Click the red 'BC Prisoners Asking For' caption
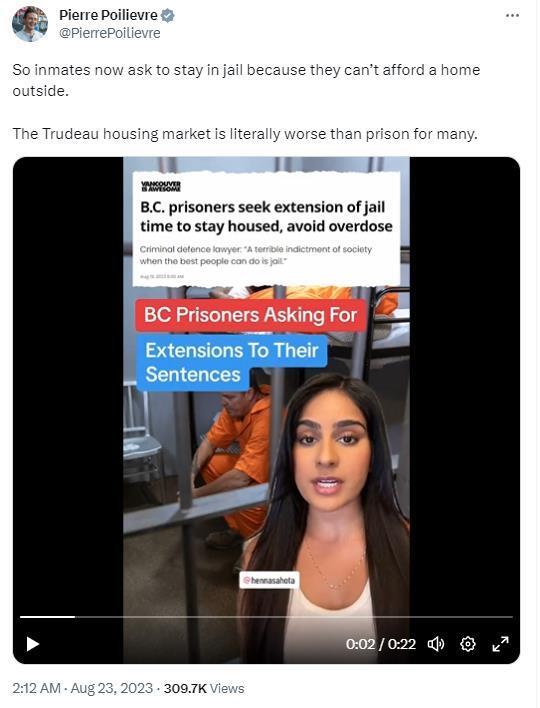Viewport: 540px width, 708px height. coord(251,315)
